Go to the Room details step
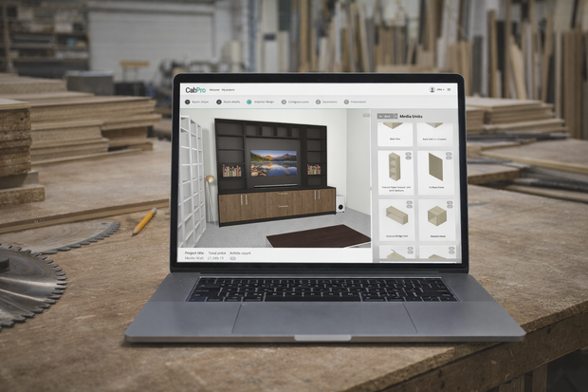 (x=228, y=103)
